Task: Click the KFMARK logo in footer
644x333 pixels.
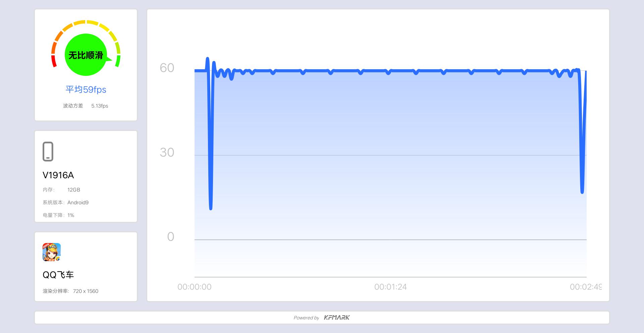Action: click(x=337, y=318)
